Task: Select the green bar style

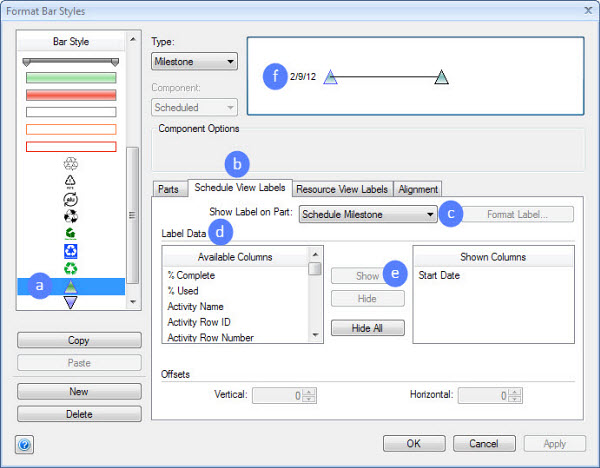Action: coord(70,77)
